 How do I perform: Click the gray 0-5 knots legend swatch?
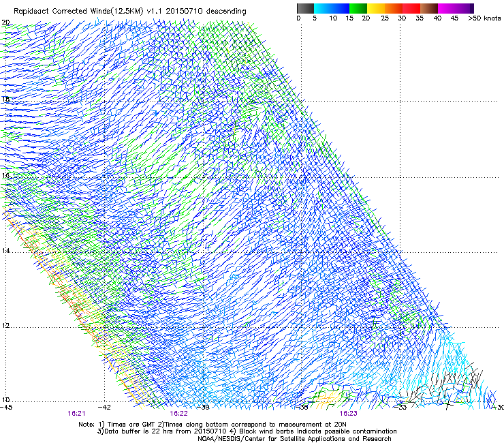point(305,8)
